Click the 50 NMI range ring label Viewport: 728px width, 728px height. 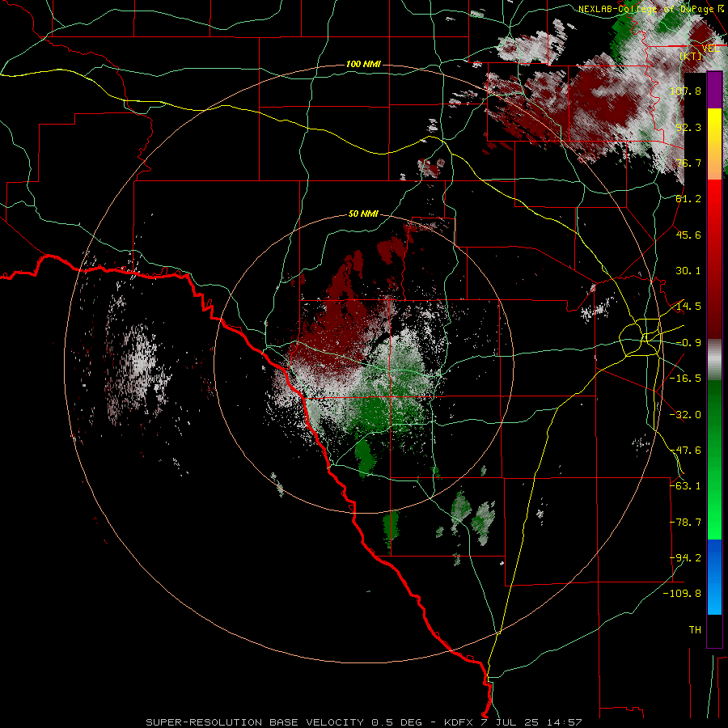[x=363, y=214]
